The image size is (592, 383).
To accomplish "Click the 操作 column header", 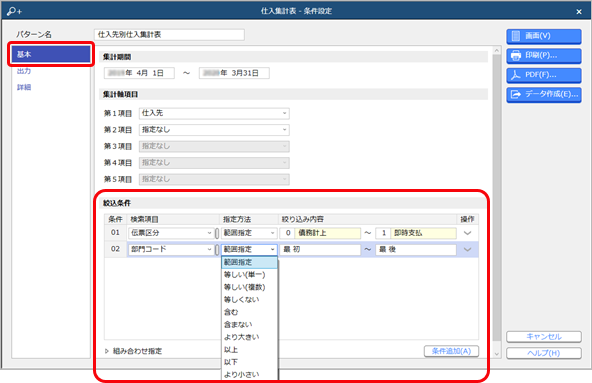I will [467, 219].
